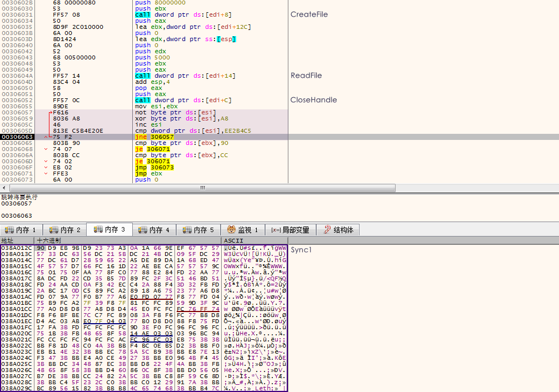Select the cmp byte ptr ds:[ebx],CC row
The image size is (559, 392).
(182, 155)
